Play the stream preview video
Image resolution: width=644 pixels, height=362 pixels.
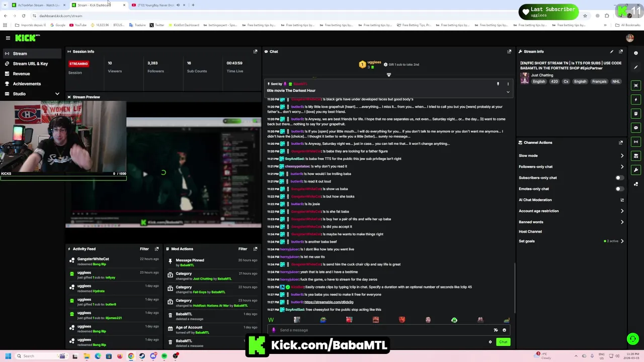[x=145, y=174]
